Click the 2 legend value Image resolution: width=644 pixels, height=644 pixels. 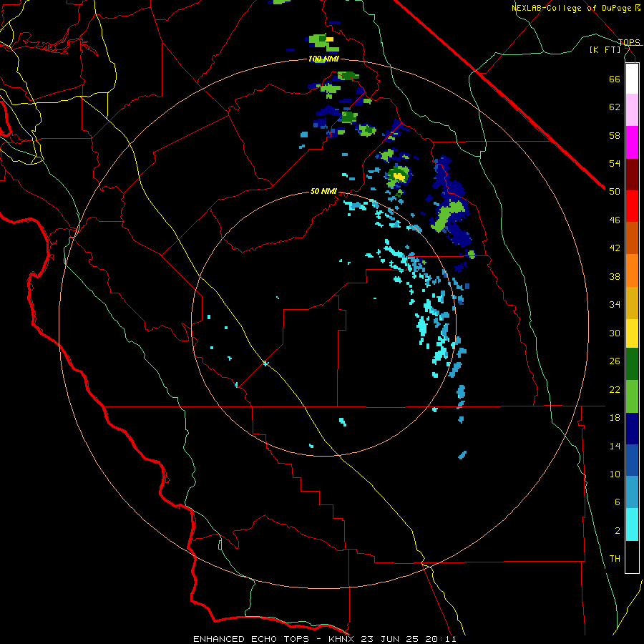coord(618,531)
